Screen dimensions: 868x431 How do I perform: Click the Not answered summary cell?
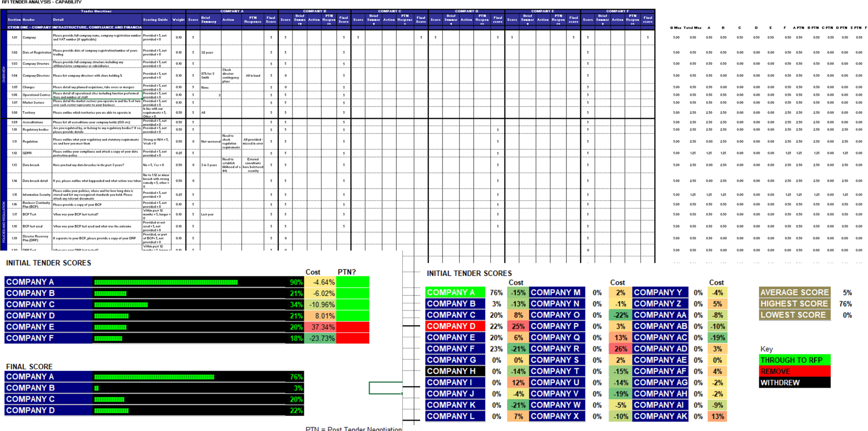211,142
